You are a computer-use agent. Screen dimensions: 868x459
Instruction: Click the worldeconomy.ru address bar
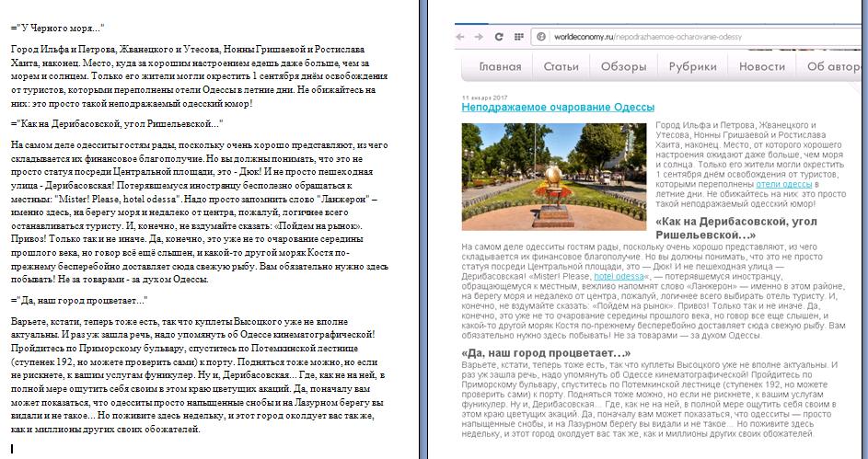(x=699, y=37)
